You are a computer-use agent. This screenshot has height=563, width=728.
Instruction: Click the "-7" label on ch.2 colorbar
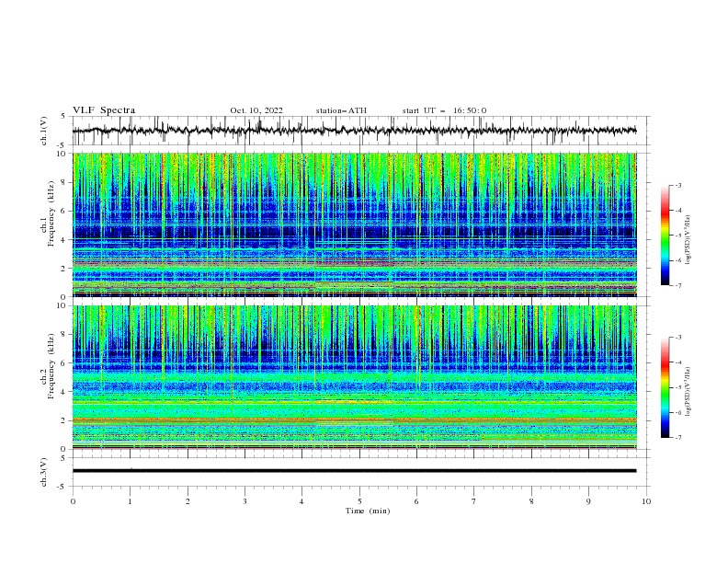[678, 438]
